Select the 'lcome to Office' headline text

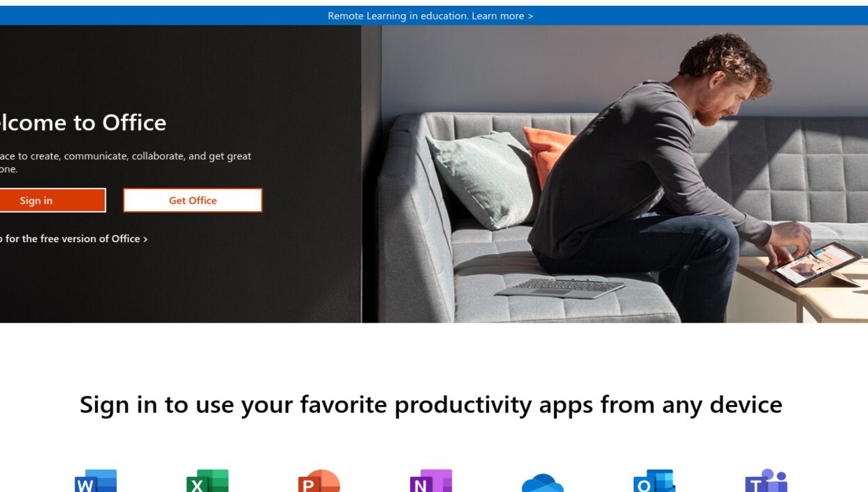(83, 123)
